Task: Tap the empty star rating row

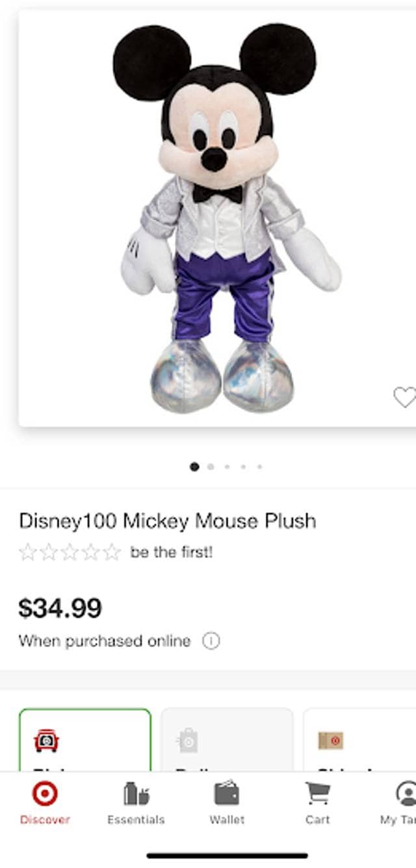Action: [x=70, y=552]
